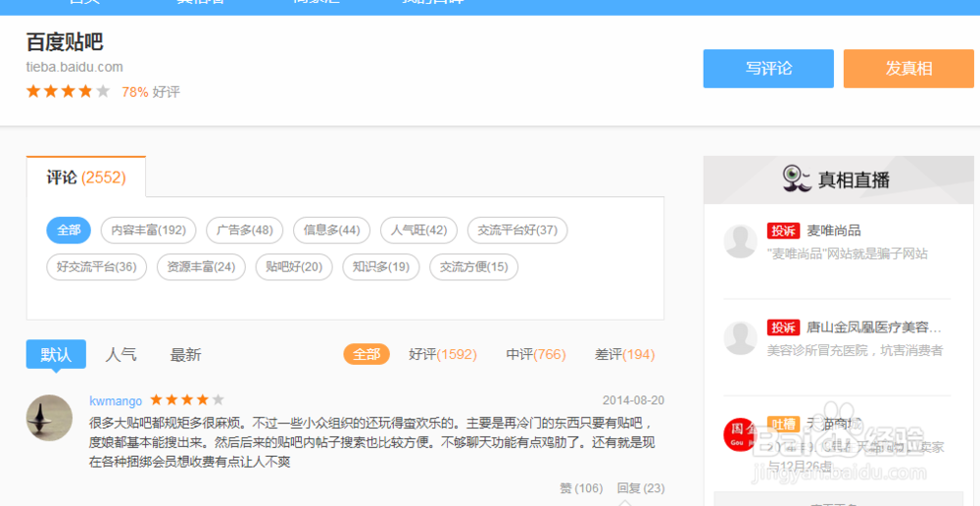This screenshot has width=980, height=506.
Task: Click the 真相直播 mascot eye icon
Action: [798, 179]
